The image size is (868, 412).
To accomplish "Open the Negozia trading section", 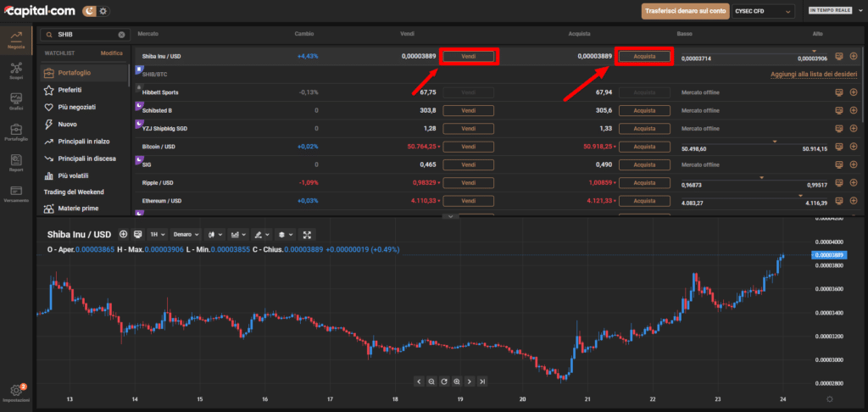I will [16, 39].
